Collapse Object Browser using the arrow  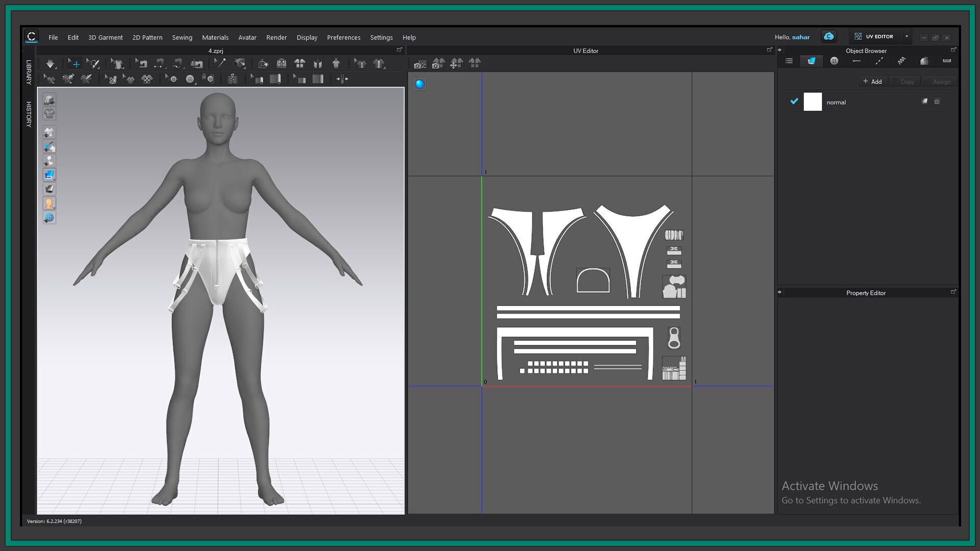click(x=779, y=50)
